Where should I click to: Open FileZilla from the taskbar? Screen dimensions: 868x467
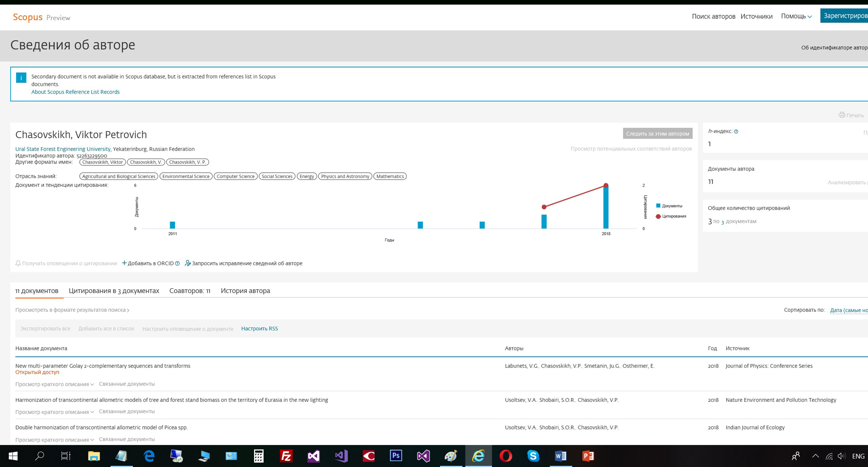(x=286, y=456)
